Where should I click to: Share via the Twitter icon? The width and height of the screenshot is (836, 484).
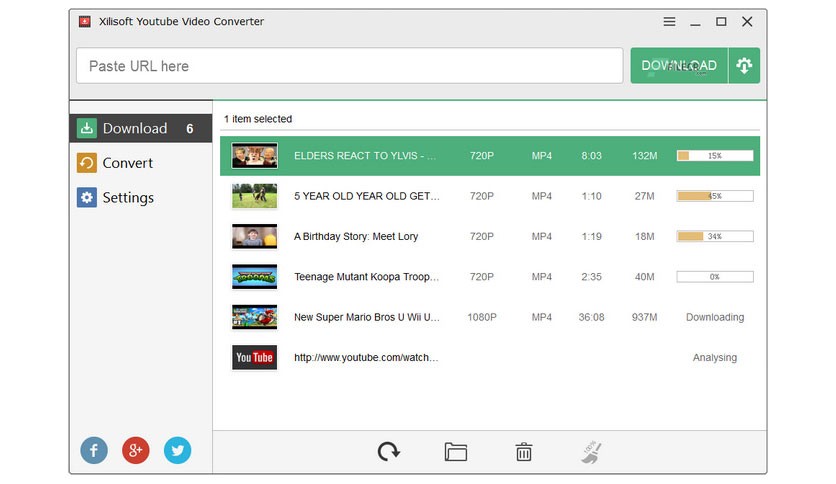point(178,450)
